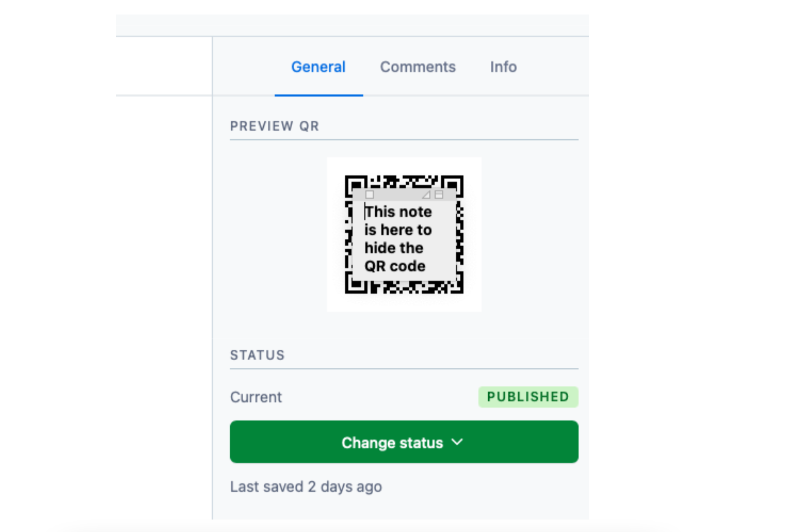Click the Current status label
806x532 pixels.
click(x=256, y=397)
